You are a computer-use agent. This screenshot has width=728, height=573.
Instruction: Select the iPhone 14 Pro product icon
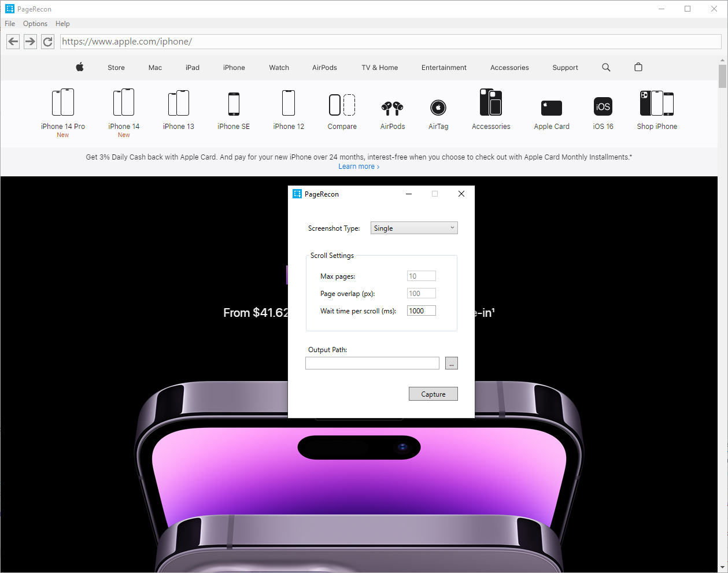(x=63, y=102)
